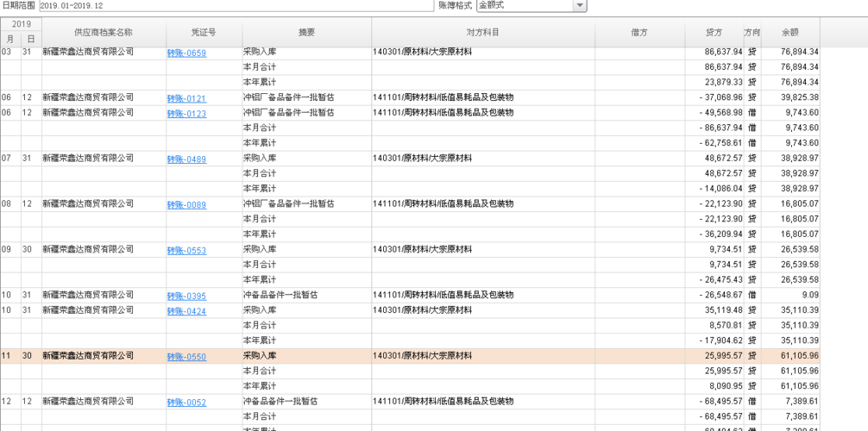Screen dimensions: 868x431
Task: Select credit amount 35,119.48
Action: 723,310
